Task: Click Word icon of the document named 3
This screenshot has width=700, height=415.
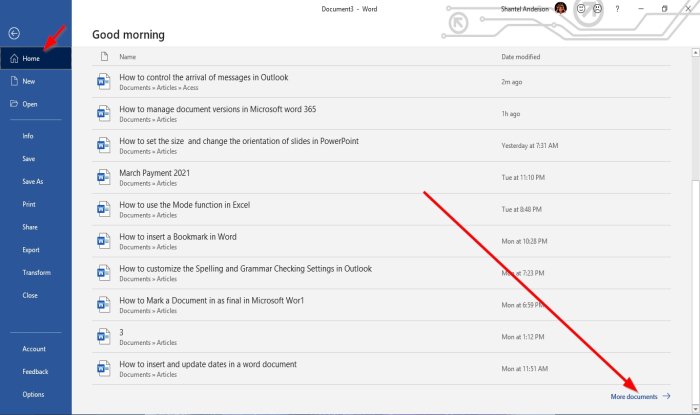Action: coord(104,337)
